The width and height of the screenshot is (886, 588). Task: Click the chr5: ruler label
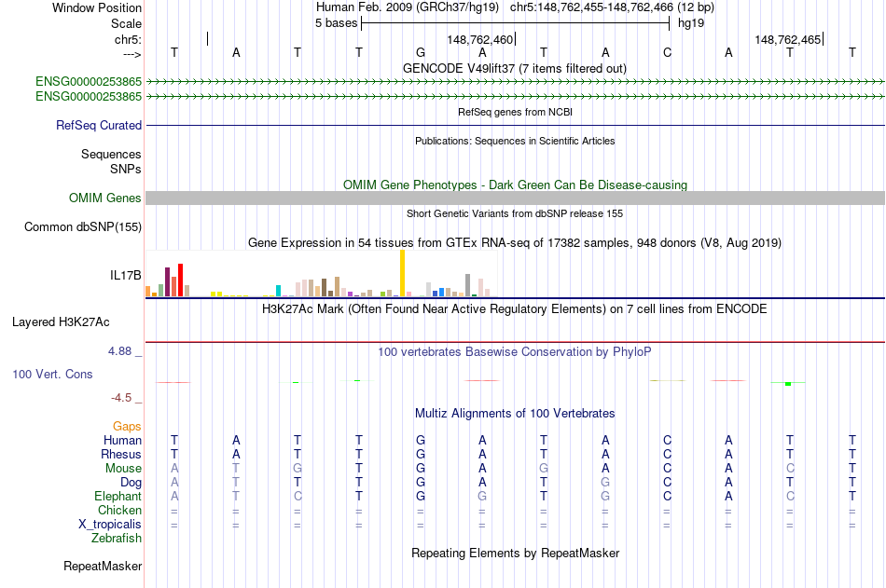pos(128,39)
